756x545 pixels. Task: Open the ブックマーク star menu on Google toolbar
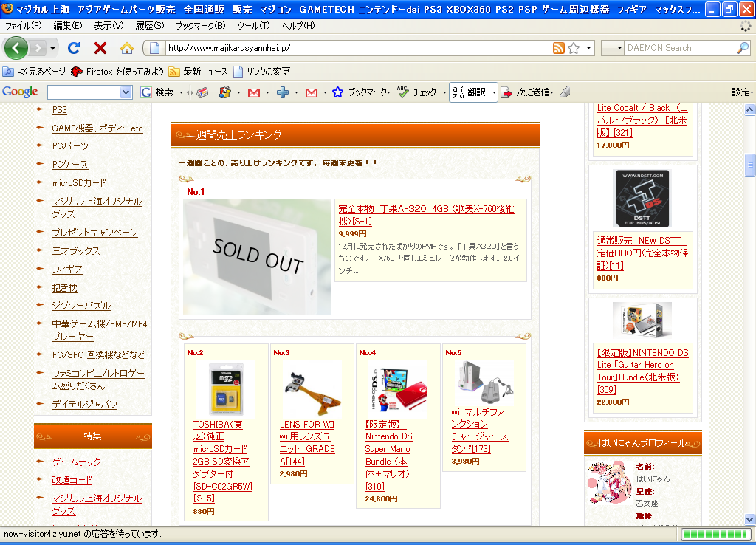point(361,92)
